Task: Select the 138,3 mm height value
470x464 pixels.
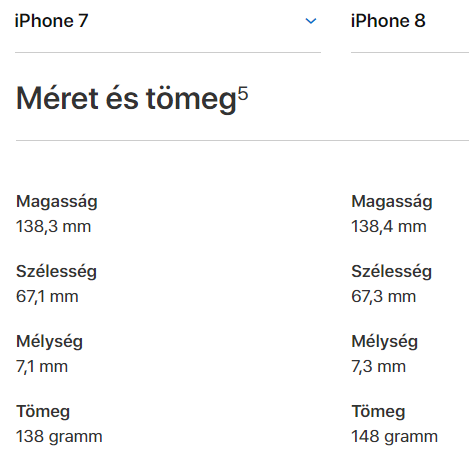Action: pos(53,227)
